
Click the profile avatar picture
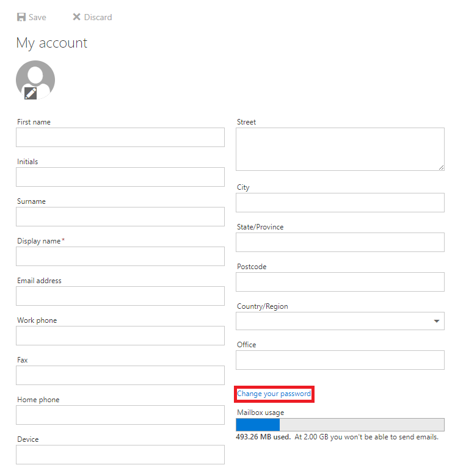coord(35,80)
